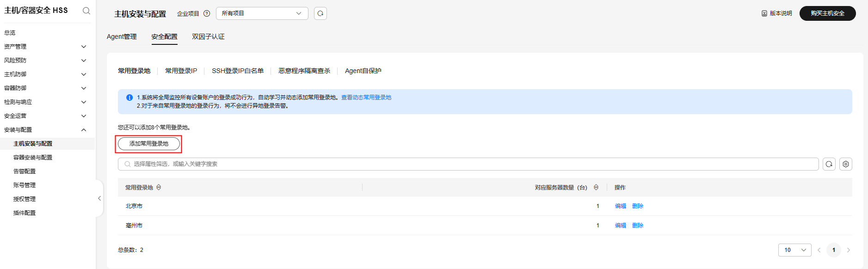
Task: Refresh the common login location table
Action: pos(829,164)
